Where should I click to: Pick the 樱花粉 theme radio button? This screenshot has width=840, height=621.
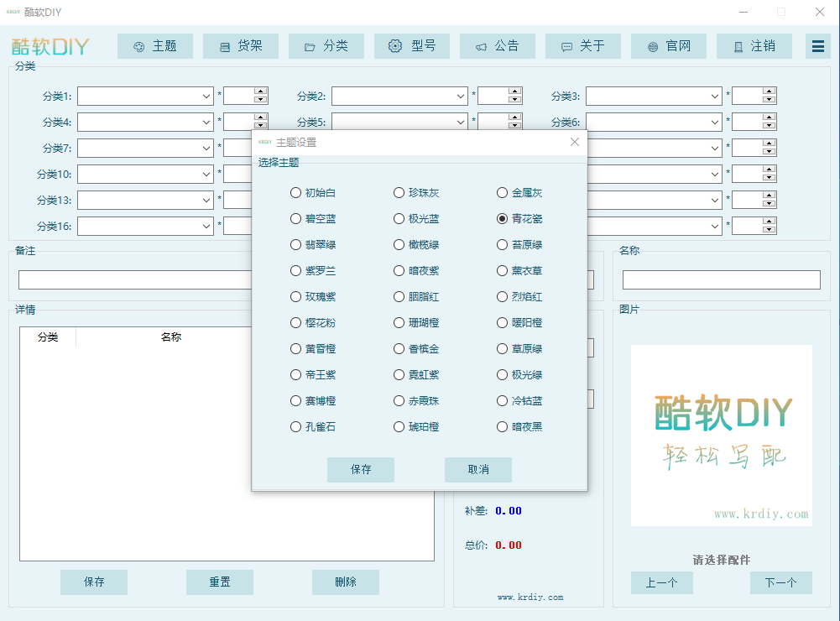295,323
